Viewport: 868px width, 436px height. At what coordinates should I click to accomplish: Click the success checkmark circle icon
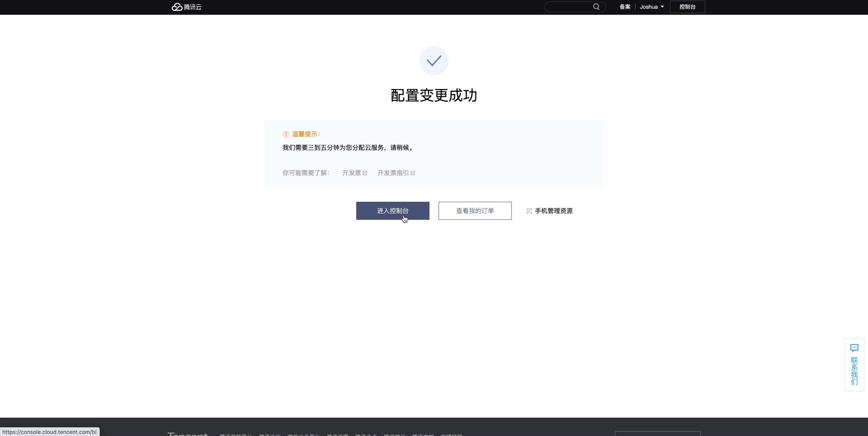434,61
